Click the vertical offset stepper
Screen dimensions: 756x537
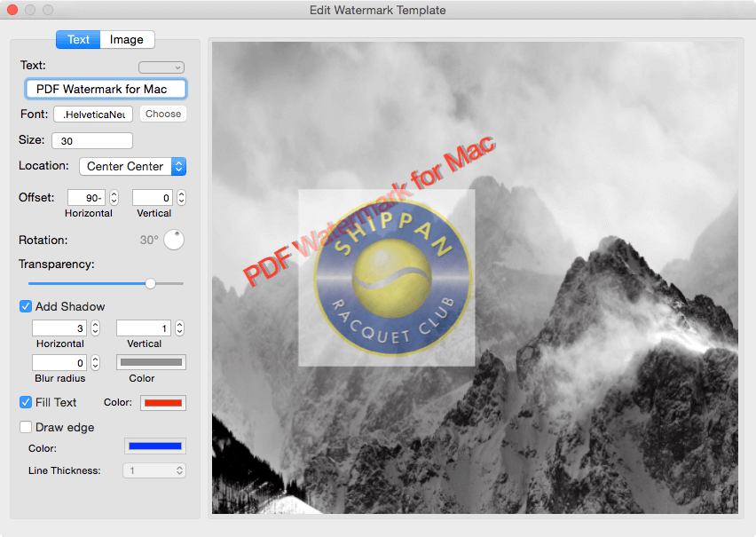[x=181, y=198]
